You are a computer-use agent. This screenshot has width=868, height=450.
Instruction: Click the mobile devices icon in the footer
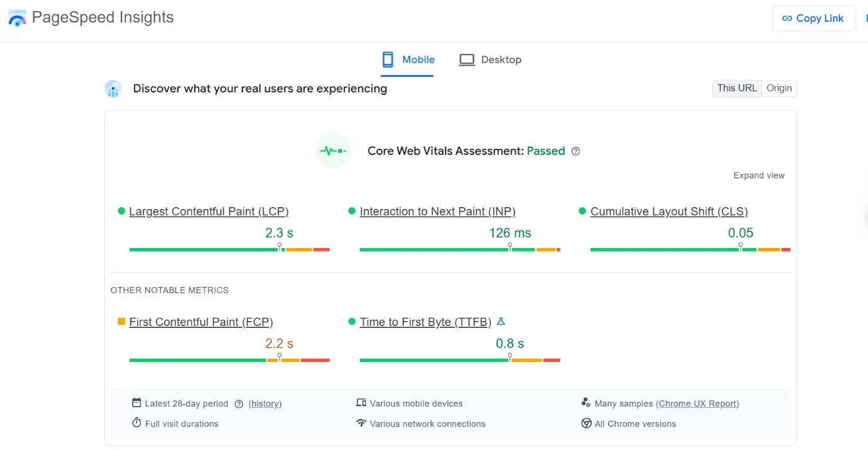pyautogui.click(x=360, y=402)
